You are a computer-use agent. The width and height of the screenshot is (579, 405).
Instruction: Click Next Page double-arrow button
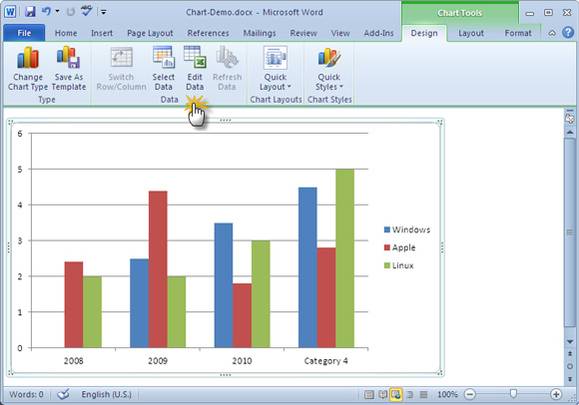coord(570,379)
